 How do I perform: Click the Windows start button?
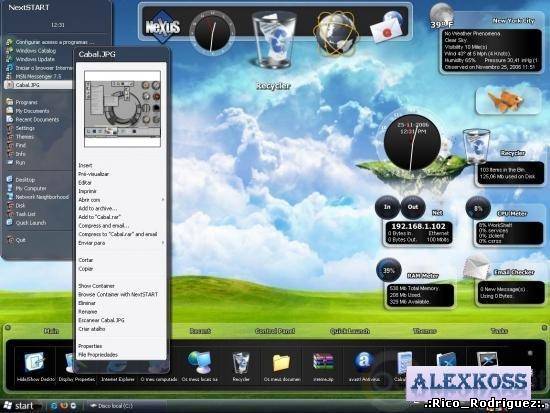click(x=19, y=406)
